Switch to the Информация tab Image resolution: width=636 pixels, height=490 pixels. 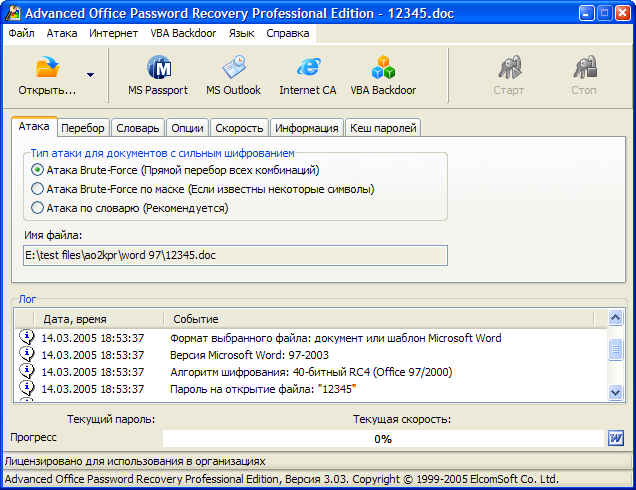pos(307,128)
